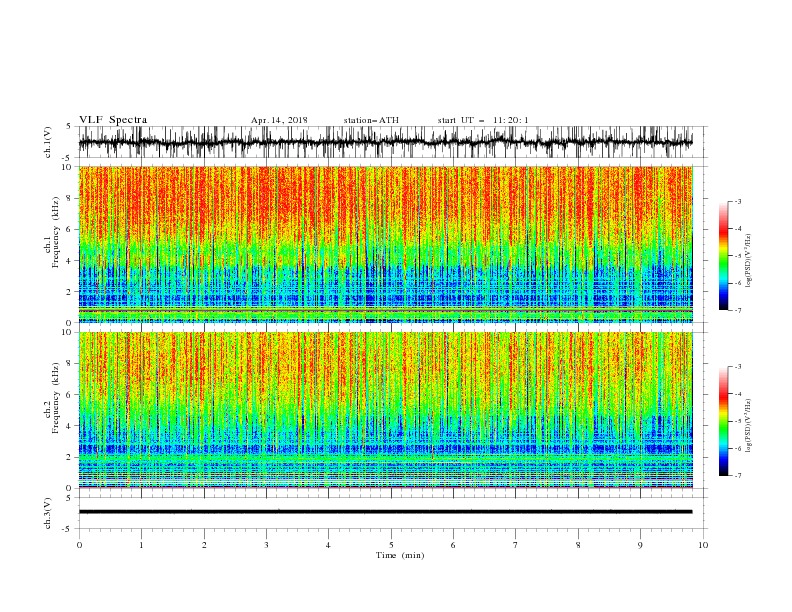Click the ch.3 flat black trace
Screen dimensions: 792x612
coord(385,512)
